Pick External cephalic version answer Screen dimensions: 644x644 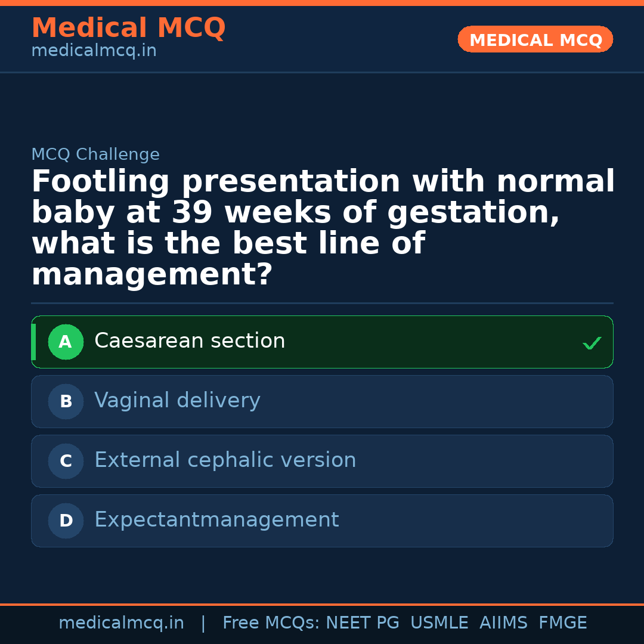click(225, 460)
